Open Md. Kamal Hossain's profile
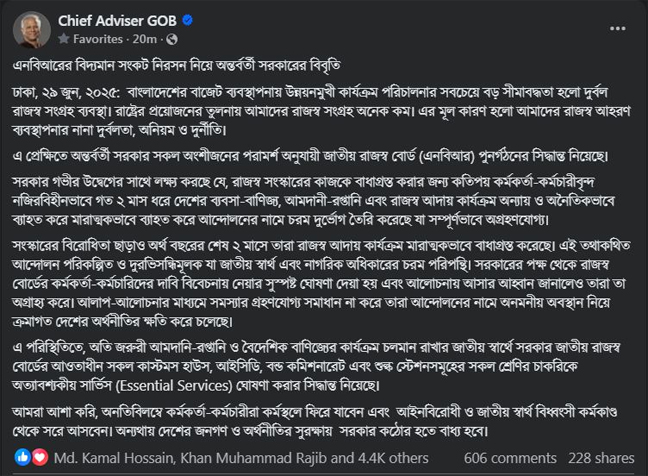Screen dimensions: 648x476 click(x=114, y=458)
